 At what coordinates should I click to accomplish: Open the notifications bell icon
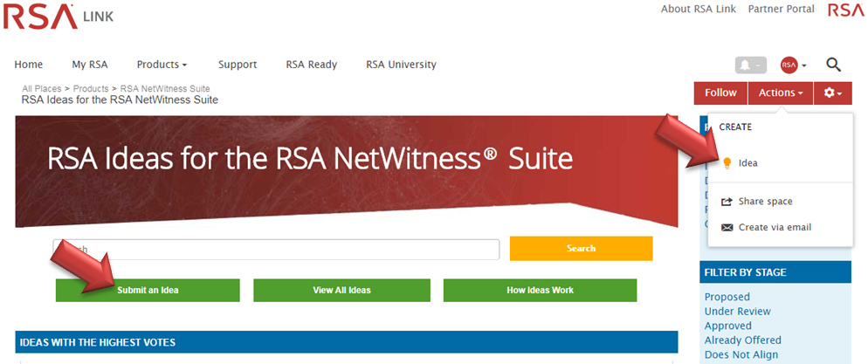coord(750,65)
